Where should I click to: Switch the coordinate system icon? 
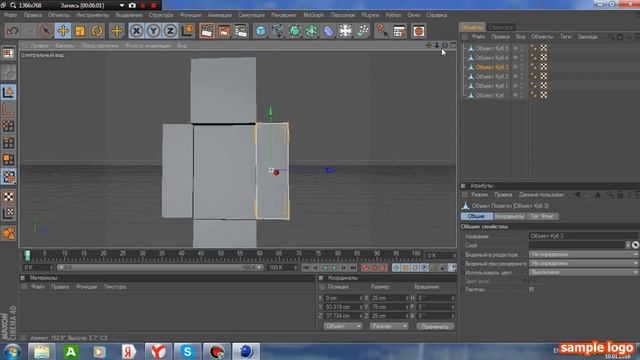[x=187, y=31]
